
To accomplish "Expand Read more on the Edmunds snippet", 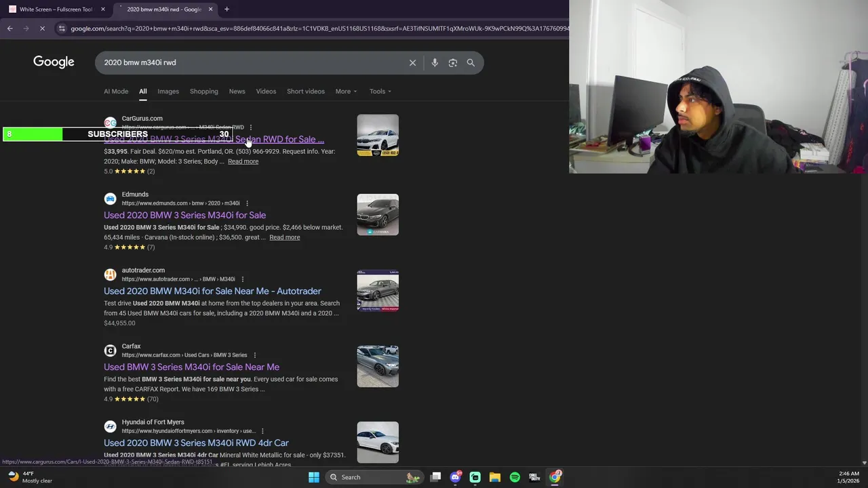I will coord(284,237).
